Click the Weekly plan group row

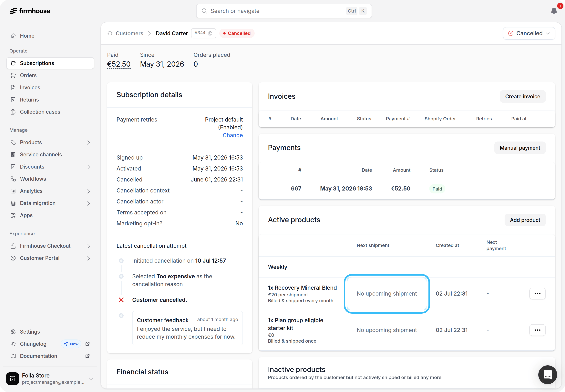pyautogui.click(x=407, y=267)
